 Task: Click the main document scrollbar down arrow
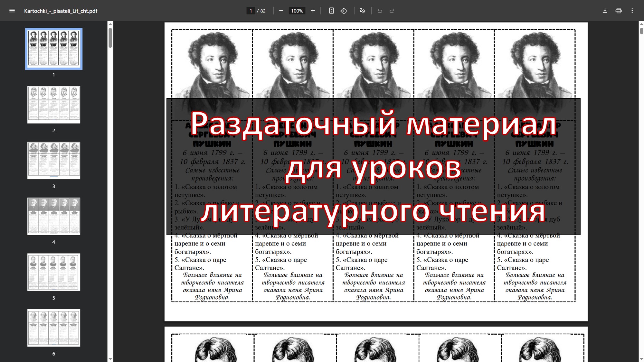(x=641, y=359)
